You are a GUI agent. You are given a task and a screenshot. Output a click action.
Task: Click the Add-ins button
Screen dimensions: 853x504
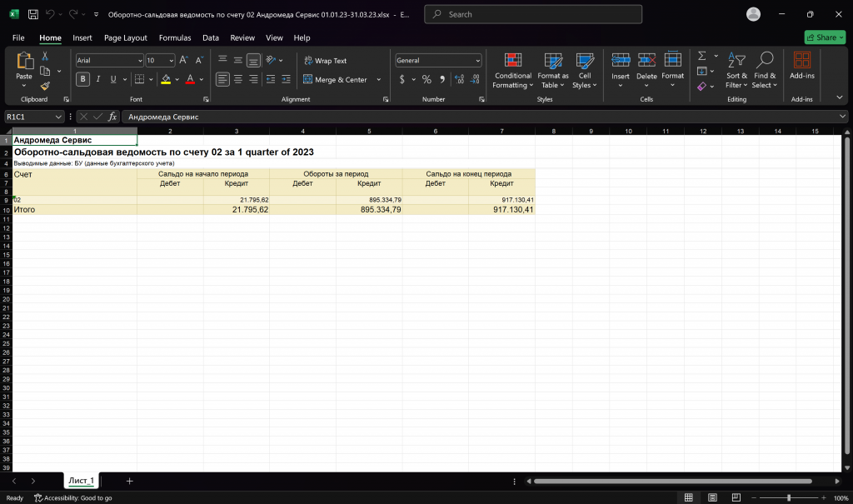pyautogui.click(x=802, y=67)
